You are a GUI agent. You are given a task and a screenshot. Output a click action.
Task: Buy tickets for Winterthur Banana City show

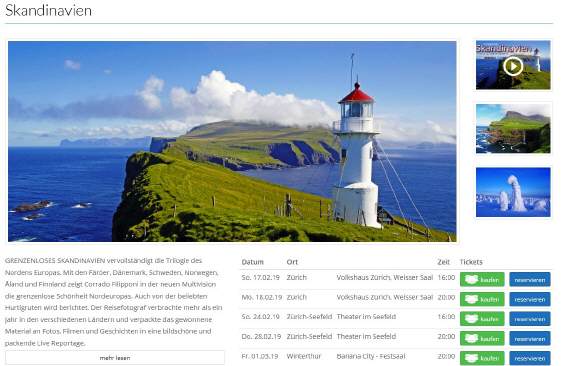(x=482, y=358)
